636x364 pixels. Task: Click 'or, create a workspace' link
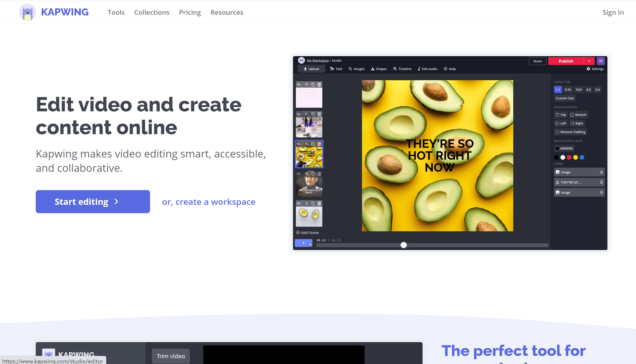tap(208, 202)
